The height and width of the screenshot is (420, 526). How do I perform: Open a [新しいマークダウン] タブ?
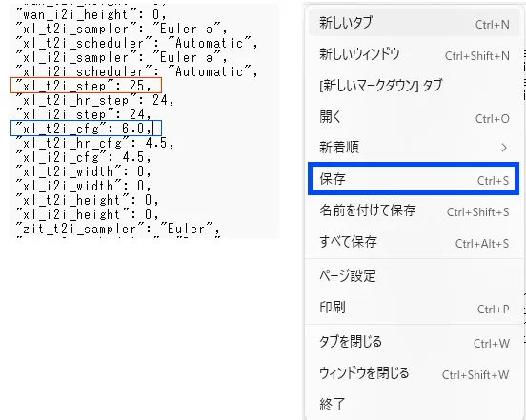coord(414,86)
